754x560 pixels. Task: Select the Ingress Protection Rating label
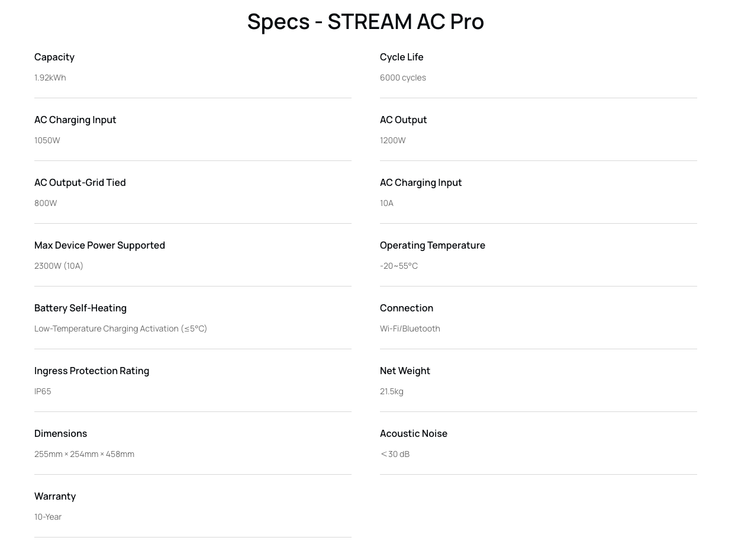92,371
